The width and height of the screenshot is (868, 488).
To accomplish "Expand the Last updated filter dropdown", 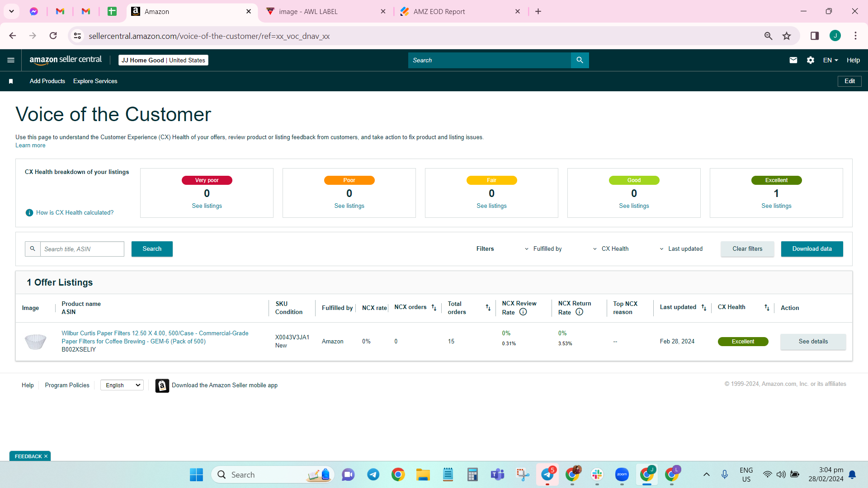I will click(x=681, y=249).
